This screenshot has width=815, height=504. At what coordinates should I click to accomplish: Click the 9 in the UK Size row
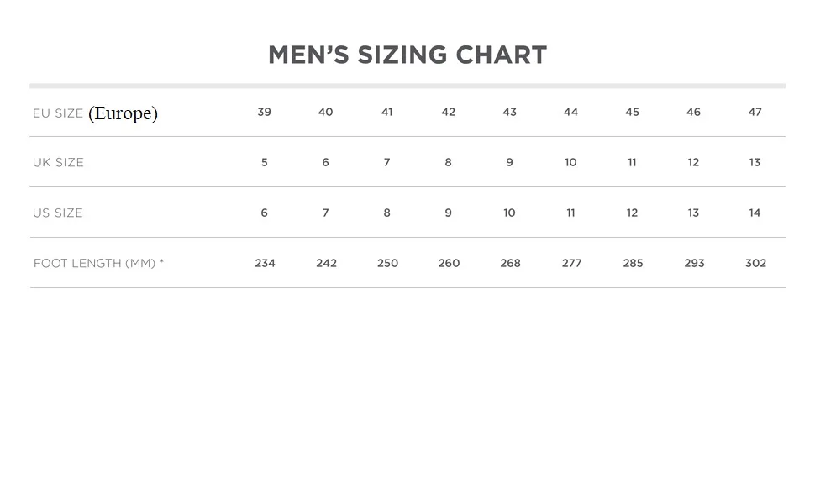pyautogui.click(x=509, y=163)
